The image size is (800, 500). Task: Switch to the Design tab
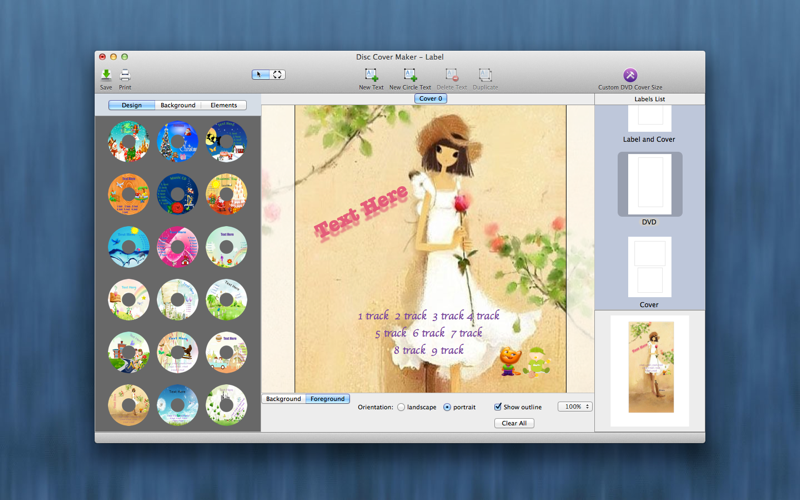click(x=132, y=105)
